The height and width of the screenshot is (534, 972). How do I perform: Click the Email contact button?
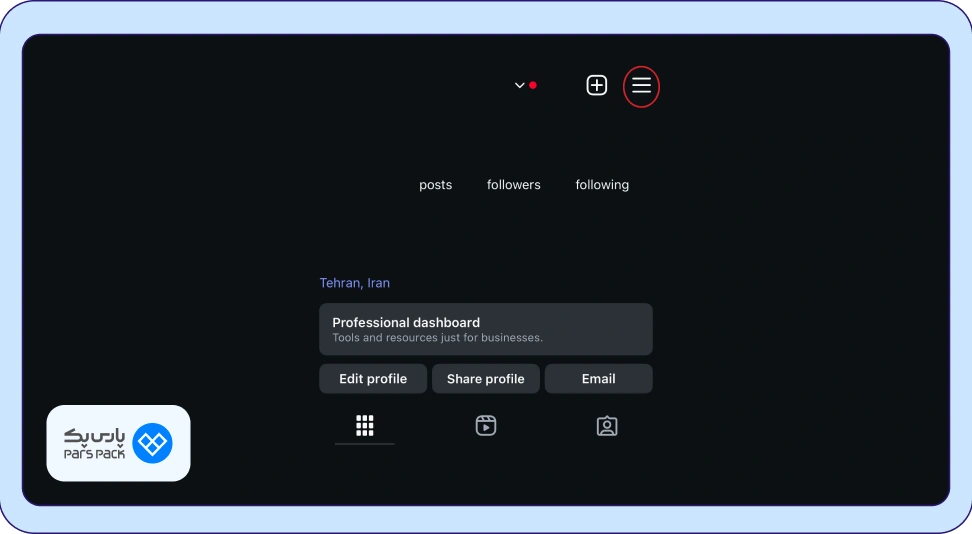598,379
